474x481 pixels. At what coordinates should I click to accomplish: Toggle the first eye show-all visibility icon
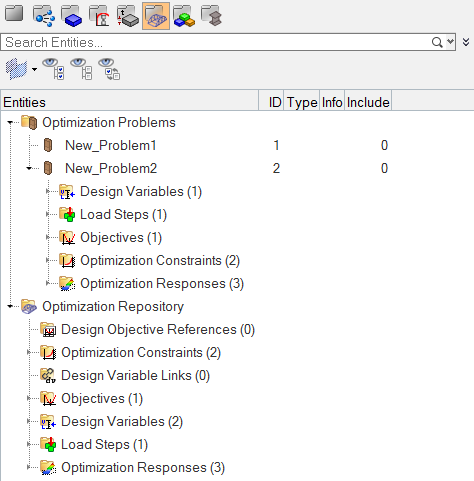pos(53,69)
